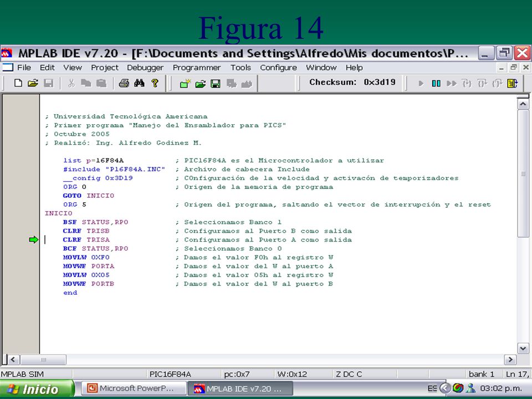Screen dimensions: 532x399
Task: Click the grayed Build All icon
Action: pyautogui.click(x=247, y=83)
